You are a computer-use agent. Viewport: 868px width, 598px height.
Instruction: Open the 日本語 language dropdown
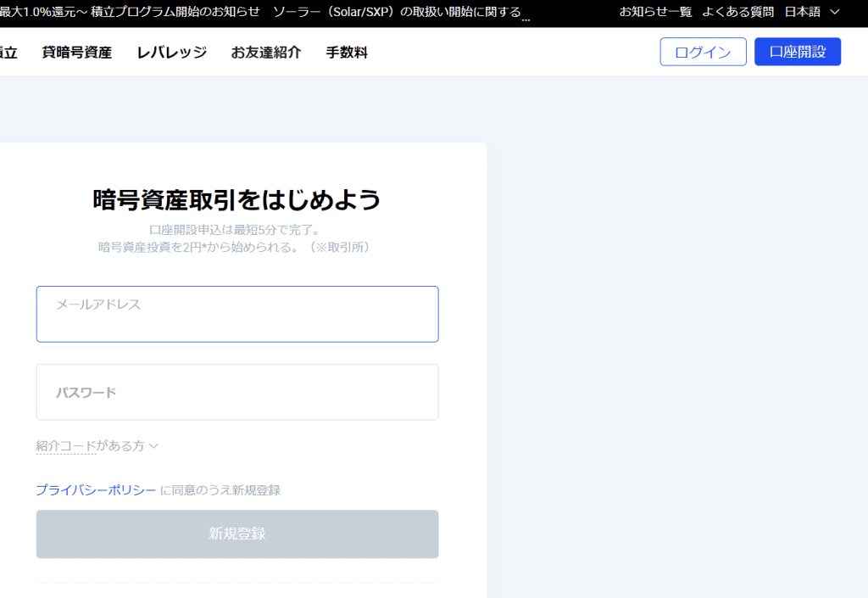point(802,12)
